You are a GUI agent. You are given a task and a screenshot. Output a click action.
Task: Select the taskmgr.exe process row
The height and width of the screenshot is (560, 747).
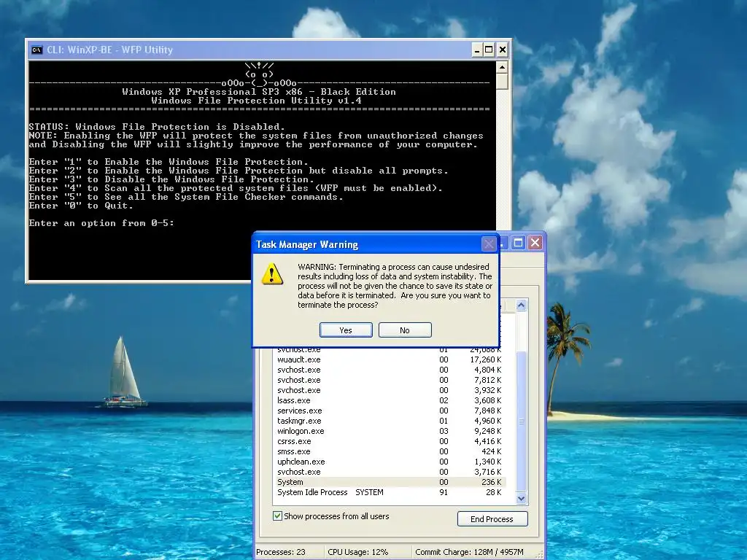pos(391,421)
